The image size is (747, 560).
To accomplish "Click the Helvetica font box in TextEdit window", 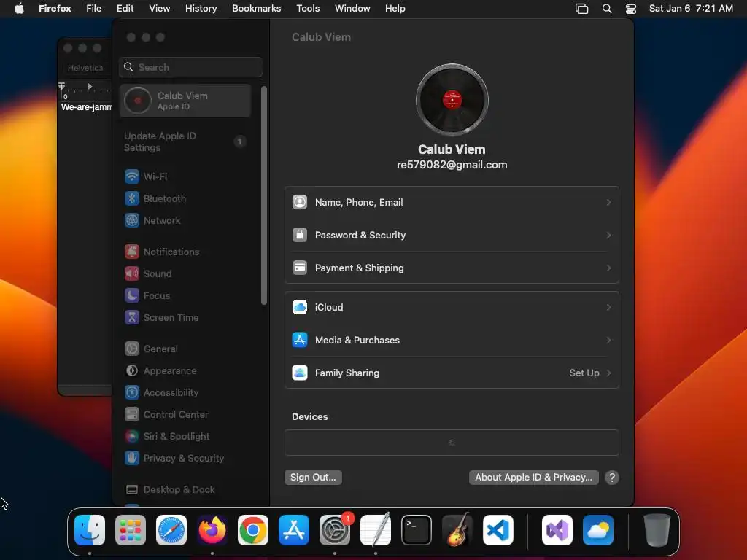I will point(85,68).
